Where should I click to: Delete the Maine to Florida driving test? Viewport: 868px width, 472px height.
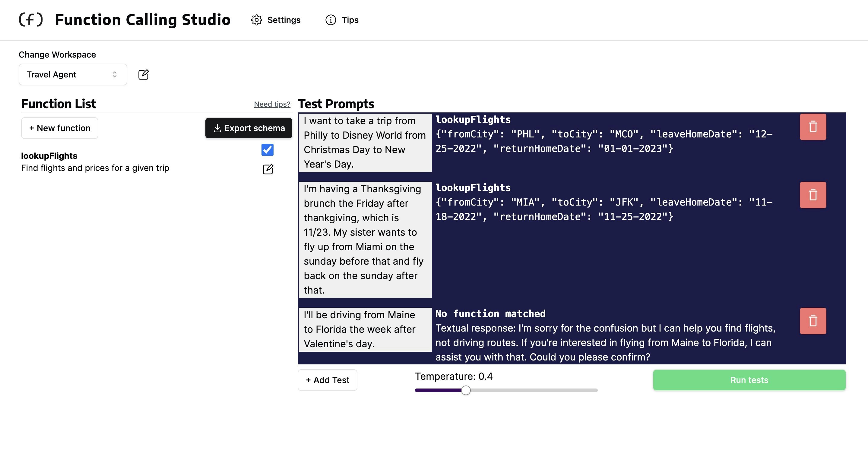point(813,321)
